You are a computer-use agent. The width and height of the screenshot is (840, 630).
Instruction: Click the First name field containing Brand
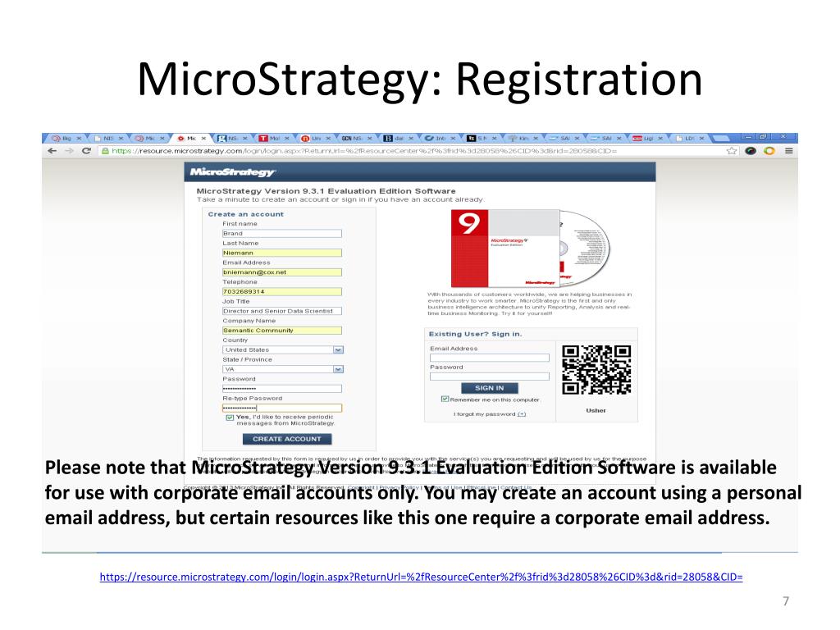282,234
